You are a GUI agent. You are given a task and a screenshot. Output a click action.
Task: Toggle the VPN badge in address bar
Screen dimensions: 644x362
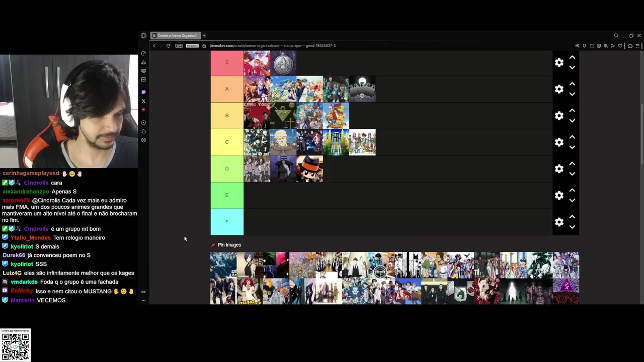(179, 46)
